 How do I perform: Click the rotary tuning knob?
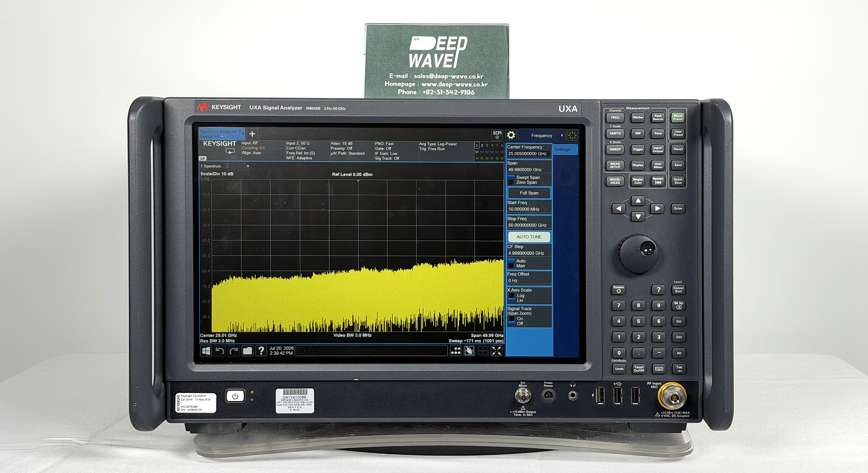click(x=638, y=254)
